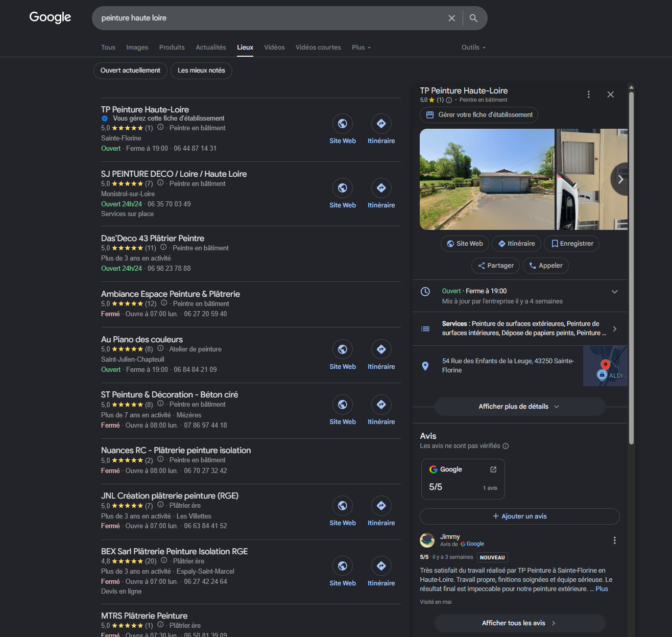Show next photo with the arrow
The image size is (672, 637).
point(620,179)
